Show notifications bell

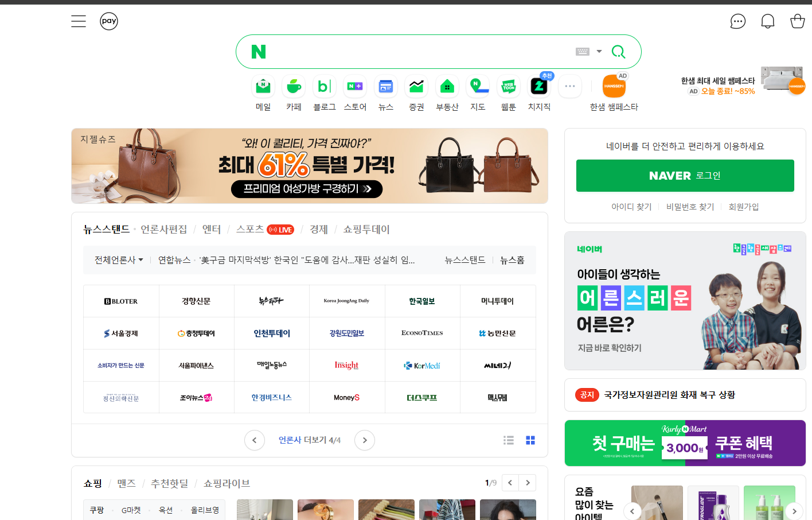click(768, 21)
